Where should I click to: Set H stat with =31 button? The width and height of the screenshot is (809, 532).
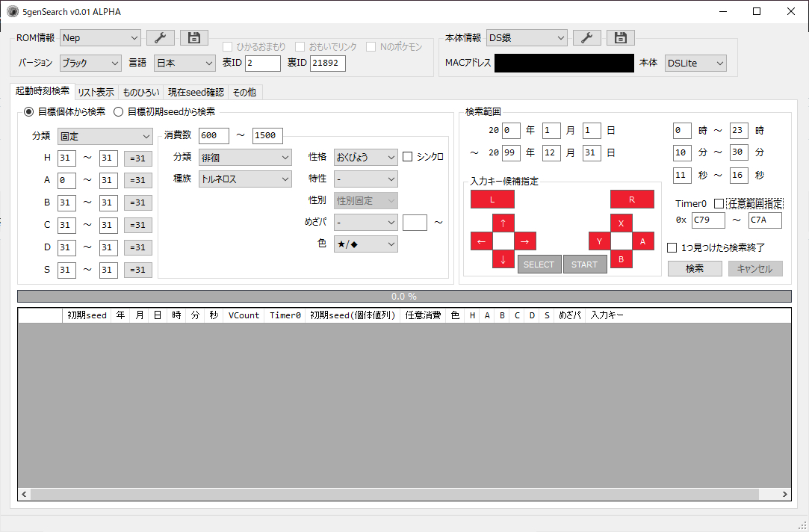tap(137, 158)
